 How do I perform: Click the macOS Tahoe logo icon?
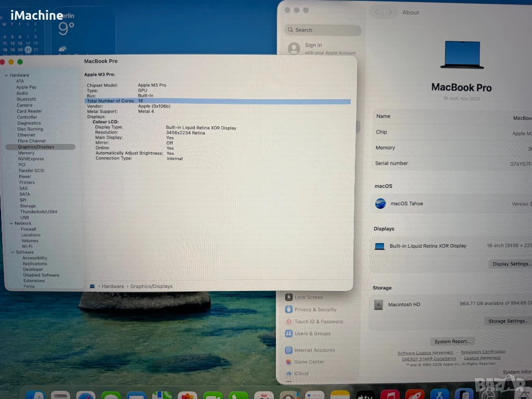pyautogui.click(x=380, y=204)
